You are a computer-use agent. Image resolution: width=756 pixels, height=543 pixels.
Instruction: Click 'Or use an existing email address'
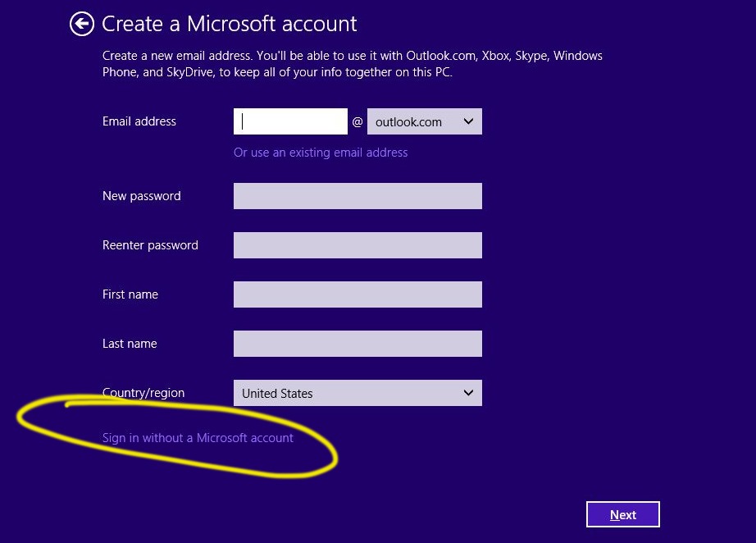321,153
